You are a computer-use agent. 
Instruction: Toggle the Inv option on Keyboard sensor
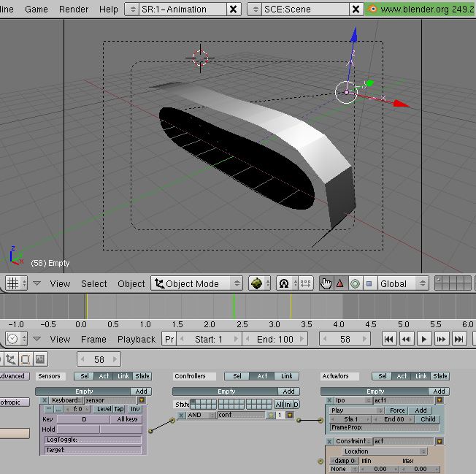135,410
